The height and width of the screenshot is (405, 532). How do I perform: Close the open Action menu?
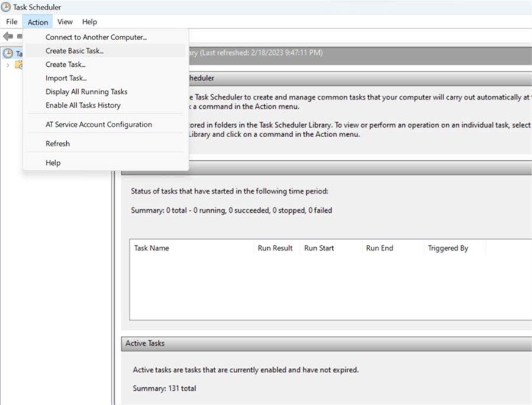(38, 22)
